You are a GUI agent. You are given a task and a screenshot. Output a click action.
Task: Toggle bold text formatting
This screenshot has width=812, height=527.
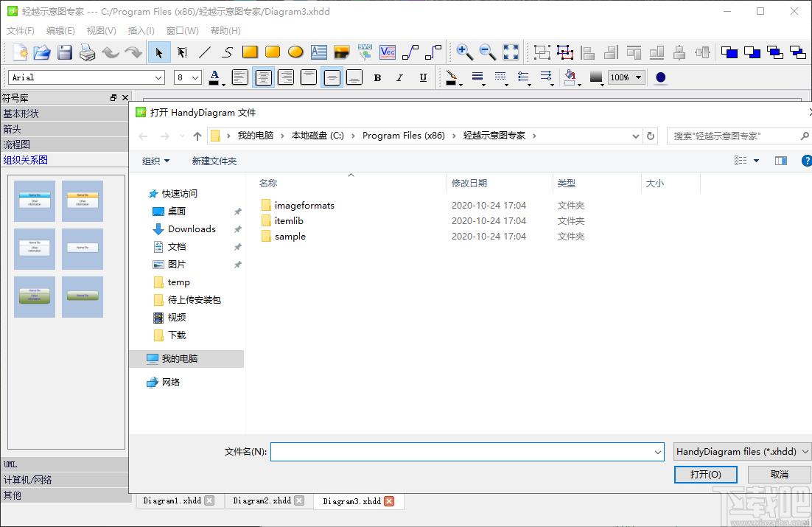377,77
